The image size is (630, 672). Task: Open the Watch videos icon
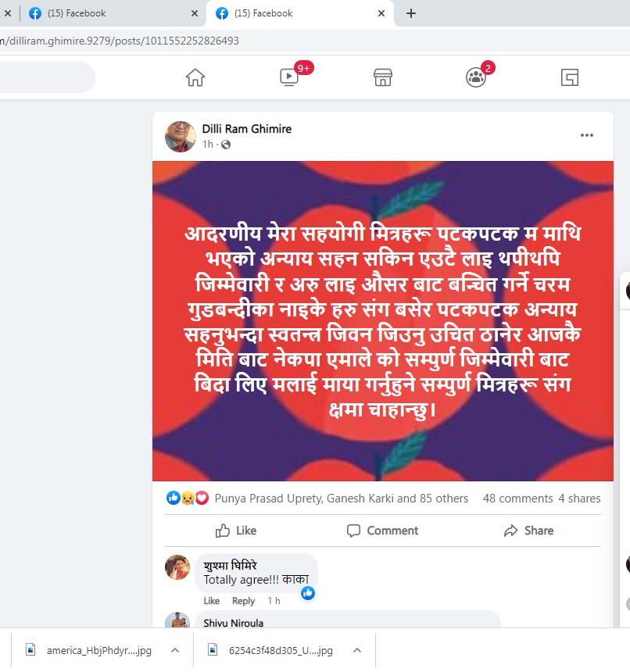pos(289,77)
